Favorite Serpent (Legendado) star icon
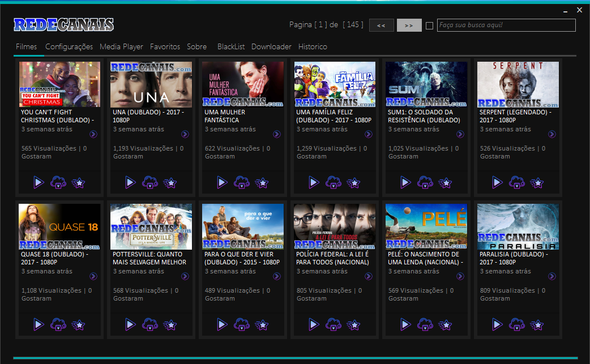This screenshot has width=590, height=364. [x=537, y=183]
